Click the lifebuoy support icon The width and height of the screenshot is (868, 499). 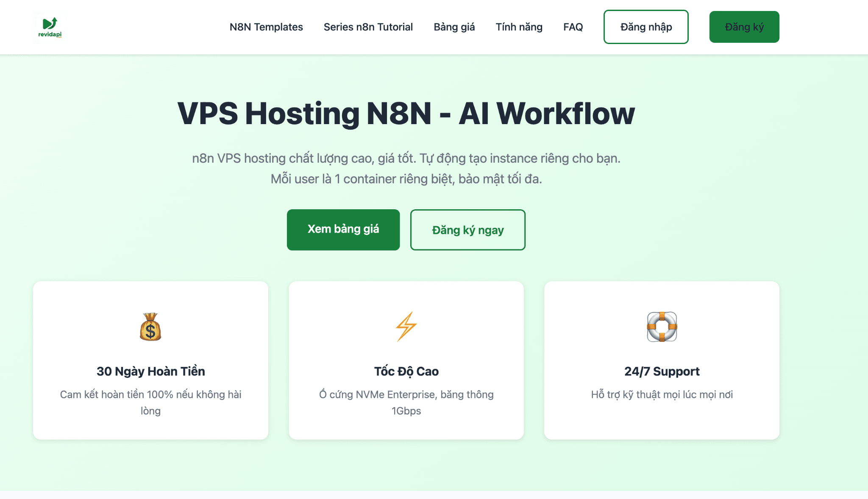click(662, 327)
